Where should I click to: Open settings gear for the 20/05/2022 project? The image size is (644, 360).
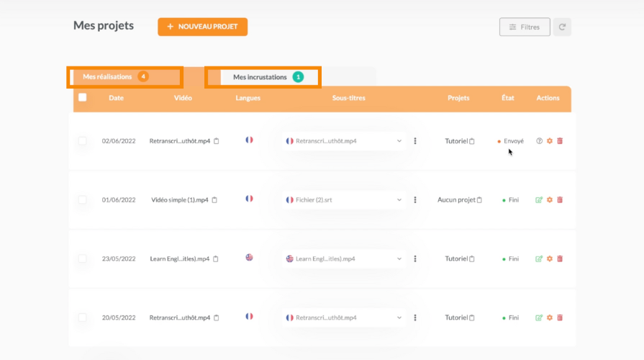tap(550, 318)
